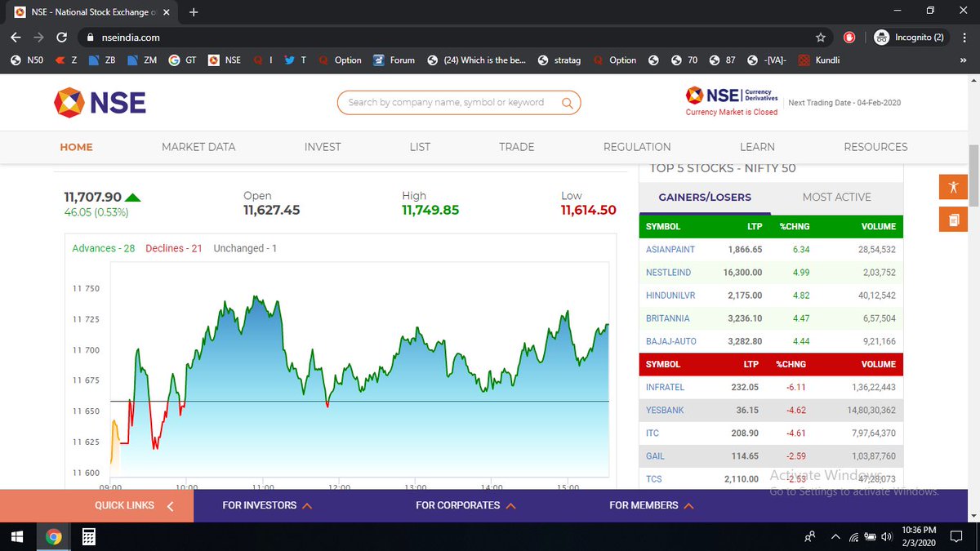Open the HOME menu
The width and height of the screenshot is (980, 551).
(x=76, y=147)
